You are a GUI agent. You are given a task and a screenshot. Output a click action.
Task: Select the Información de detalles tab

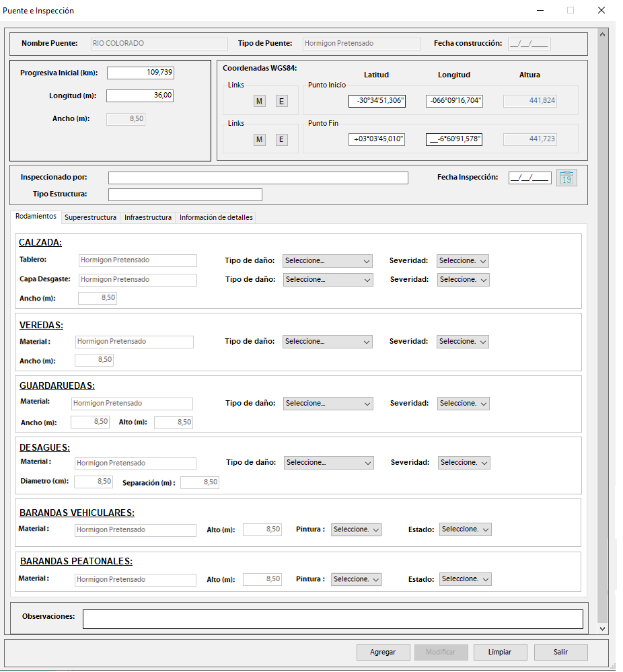click(x=215, y=217)
